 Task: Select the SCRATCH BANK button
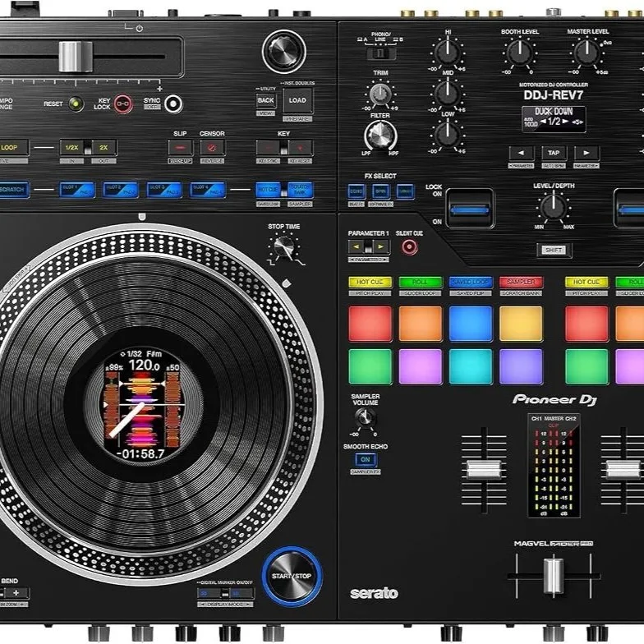(x=301, y=190)
